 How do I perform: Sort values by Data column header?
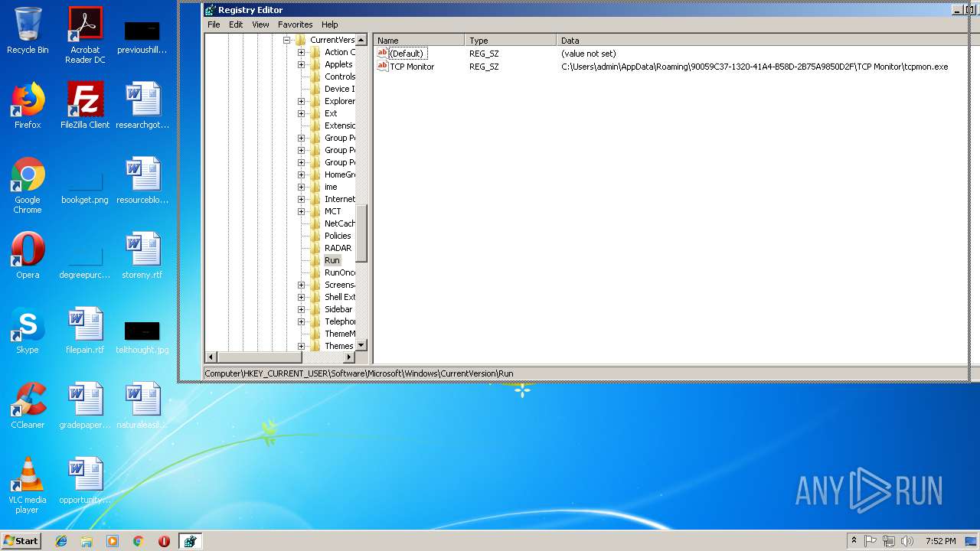click(762, 41)
